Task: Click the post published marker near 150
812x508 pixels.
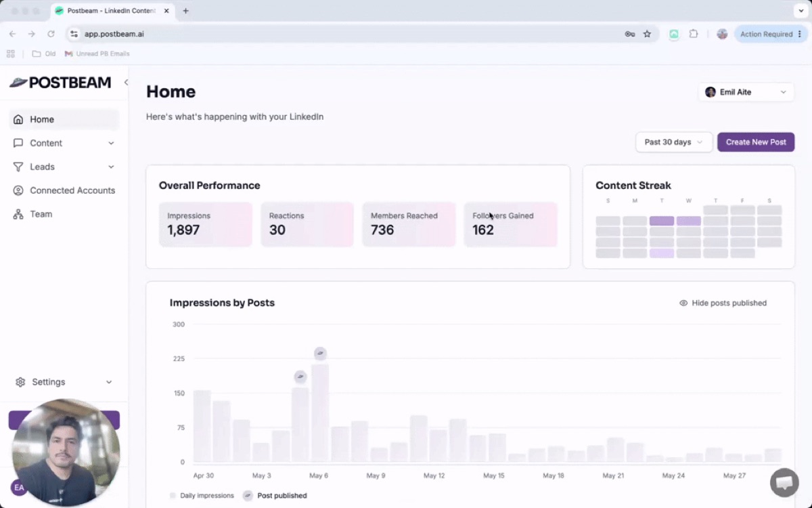Action: click(x=300, y=377)
